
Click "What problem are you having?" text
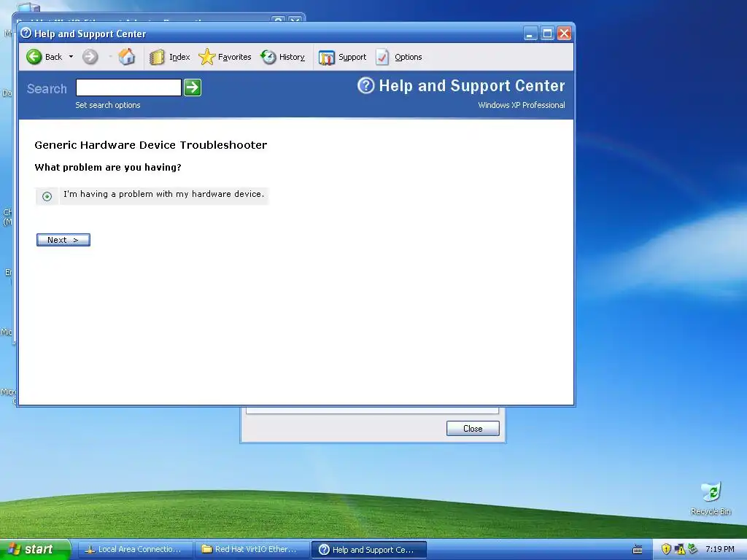[108, 168]
